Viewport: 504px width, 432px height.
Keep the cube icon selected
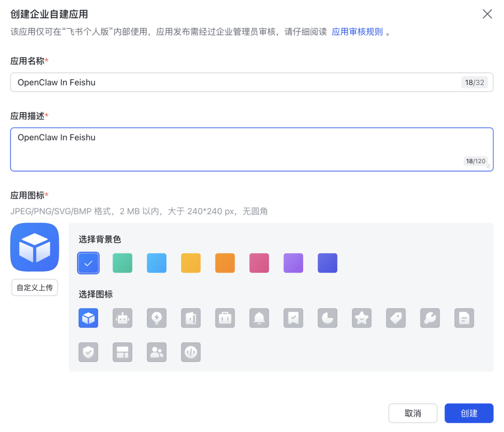click(x=88, y=318)
